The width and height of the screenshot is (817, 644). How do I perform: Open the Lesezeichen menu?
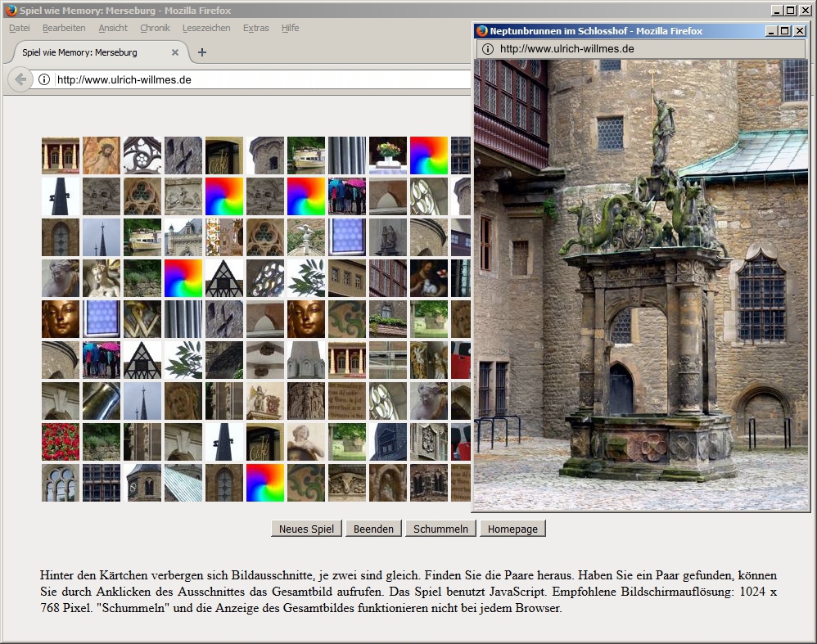(x=206, y=28)
